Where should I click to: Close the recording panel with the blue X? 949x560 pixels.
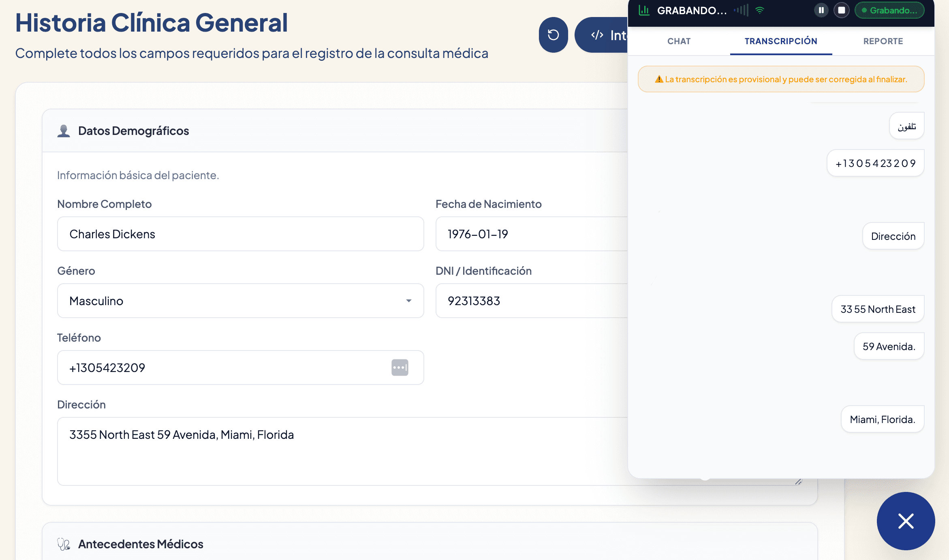point(906,522)
